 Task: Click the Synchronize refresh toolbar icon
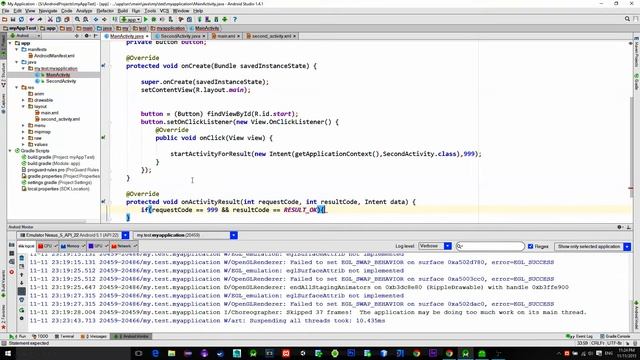pos(21,19)
